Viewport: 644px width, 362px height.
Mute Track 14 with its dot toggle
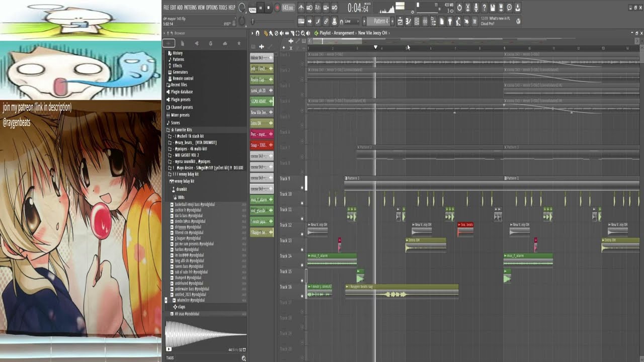(x=302, y=265)
